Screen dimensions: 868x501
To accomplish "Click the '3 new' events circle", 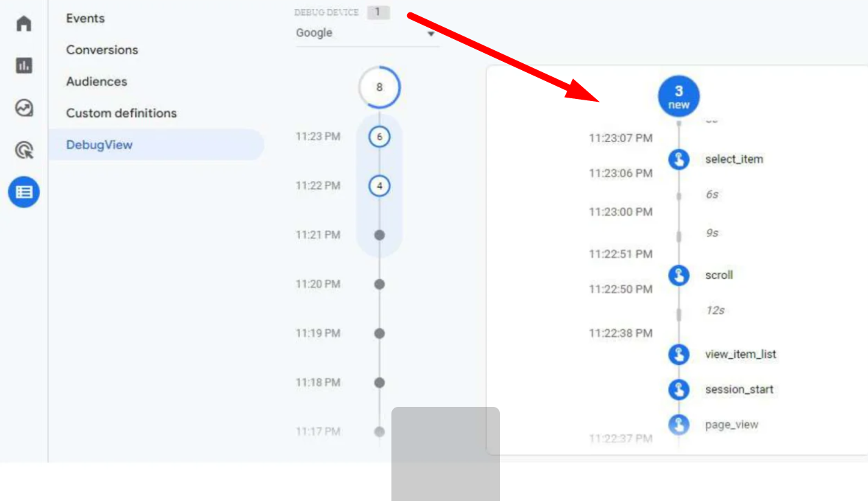I will click(x=678, y=96).
